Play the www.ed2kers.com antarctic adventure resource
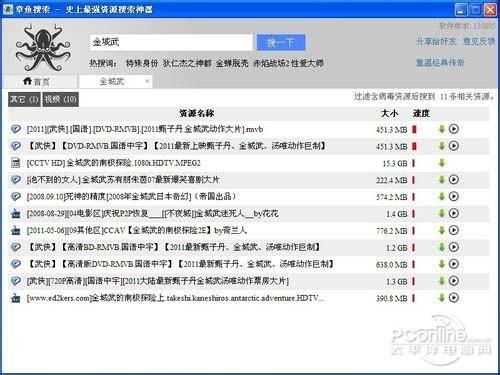500x375 pixels. tap(454, 298)
